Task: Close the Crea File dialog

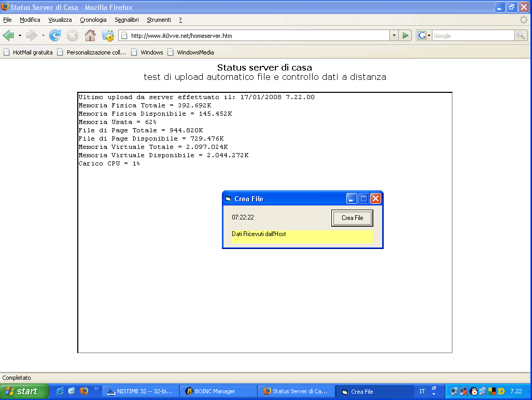Action: 375,199
